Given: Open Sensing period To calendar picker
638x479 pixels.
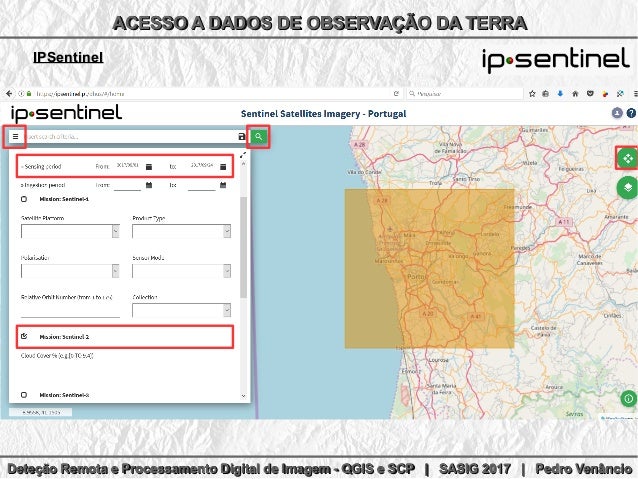Looking at the screenshot, I should click(x=223, y=167).
